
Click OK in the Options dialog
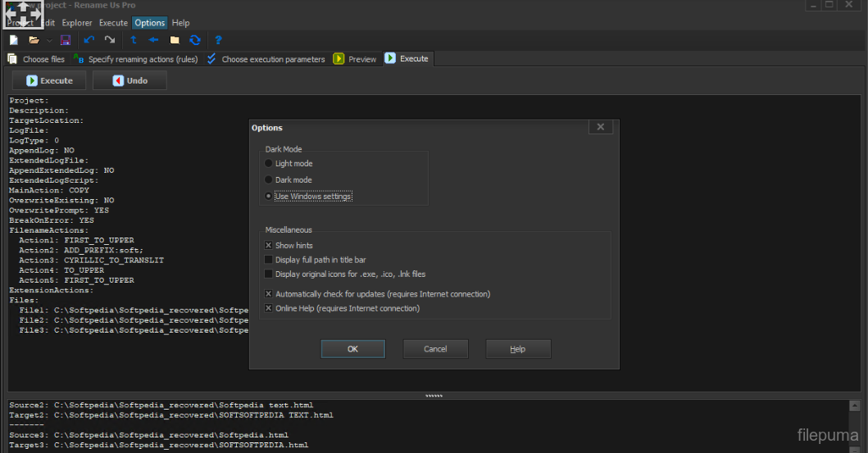click(352, 349)
